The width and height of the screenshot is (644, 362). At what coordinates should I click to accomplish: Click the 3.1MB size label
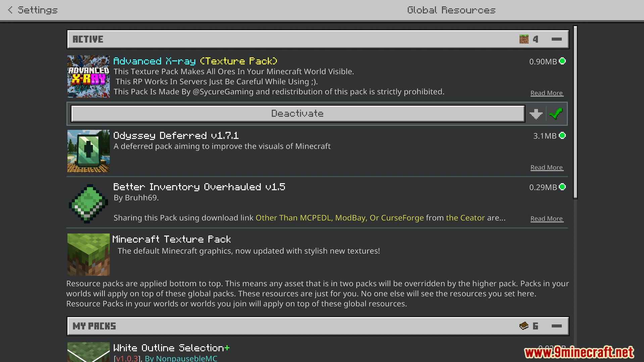(x=545, y=136)
